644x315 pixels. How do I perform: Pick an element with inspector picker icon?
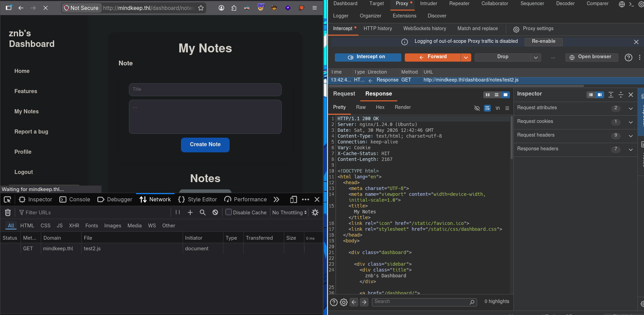click(x=7, y=200)
